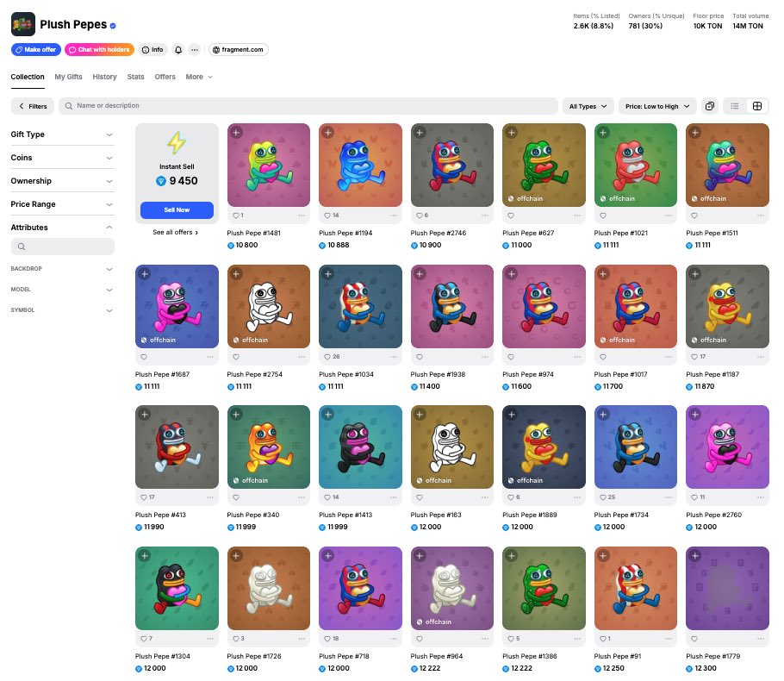Viewport: 784px width, 681px height.
Task: Open Plush Pepe #2754 thumbnail
Action: pyautogui.click(x=269, y=306)
